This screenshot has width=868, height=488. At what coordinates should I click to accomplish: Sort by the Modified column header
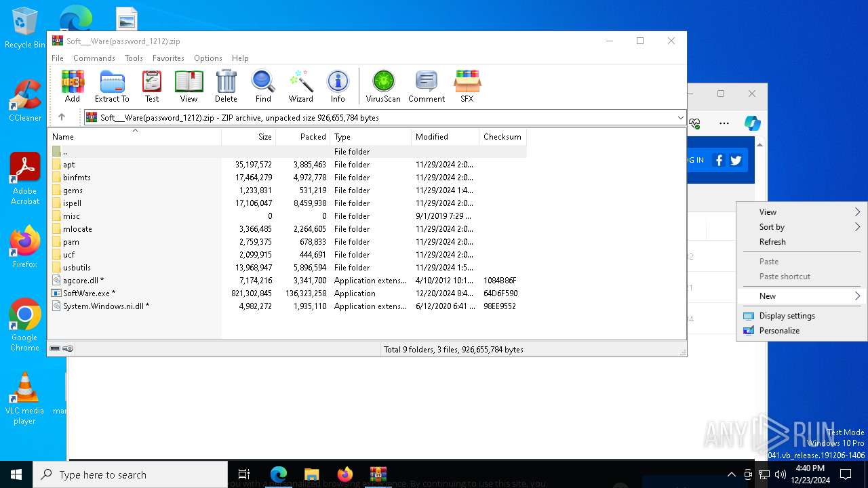pos(445,136)
